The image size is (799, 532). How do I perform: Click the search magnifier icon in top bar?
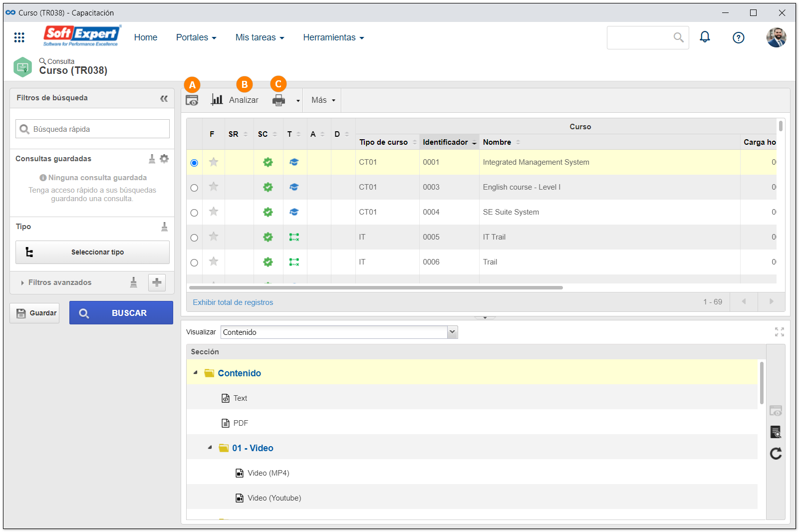coord(678,37)
